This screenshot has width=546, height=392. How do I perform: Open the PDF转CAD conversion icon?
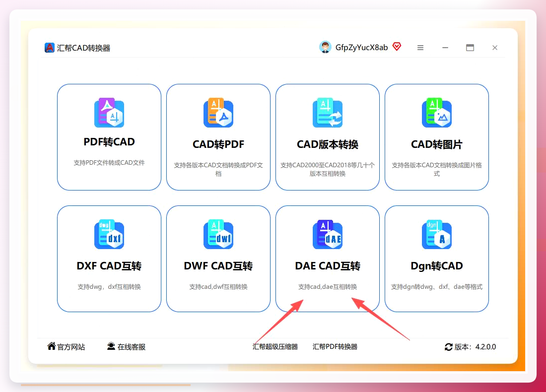(109, 113)
